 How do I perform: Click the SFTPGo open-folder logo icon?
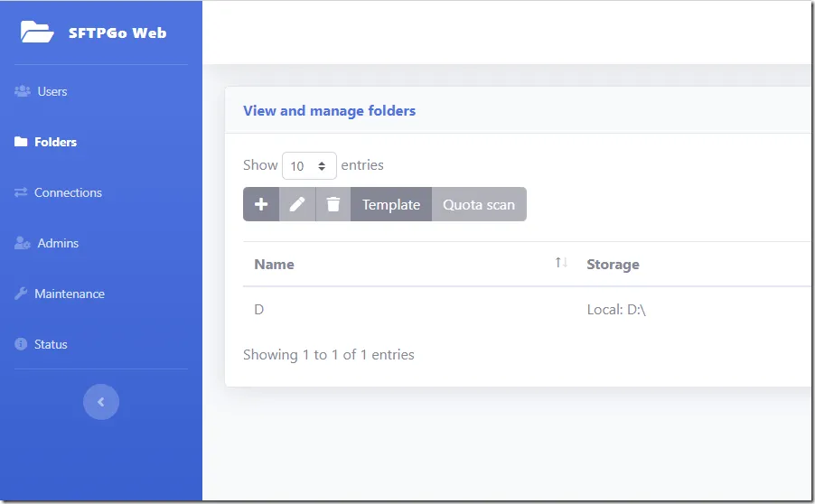pyautogui.click(x=37, y=33)
